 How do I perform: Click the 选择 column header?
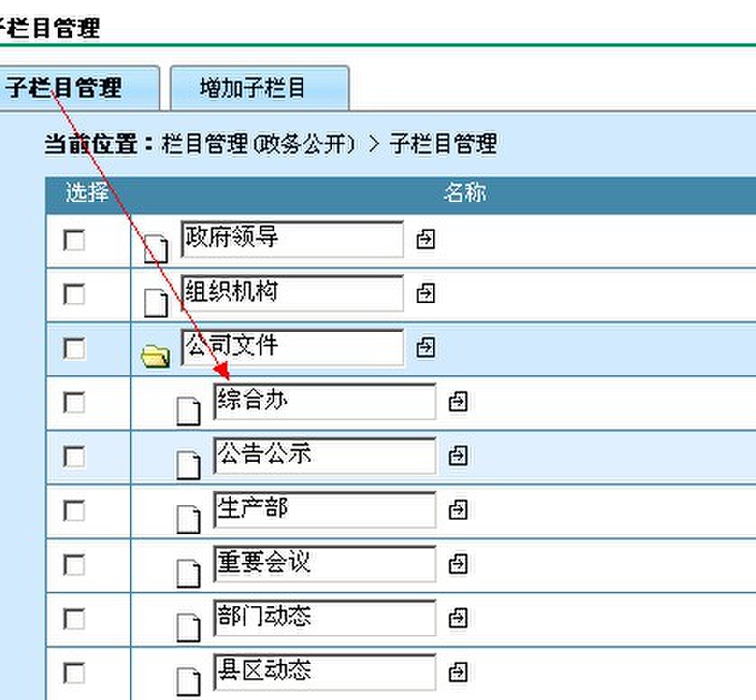click(x=88, y=193)
